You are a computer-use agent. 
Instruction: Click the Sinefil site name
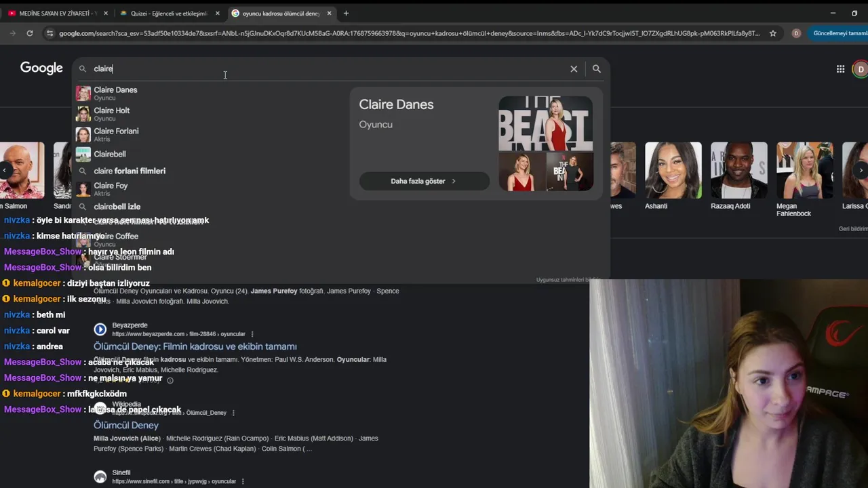point(121,472)
